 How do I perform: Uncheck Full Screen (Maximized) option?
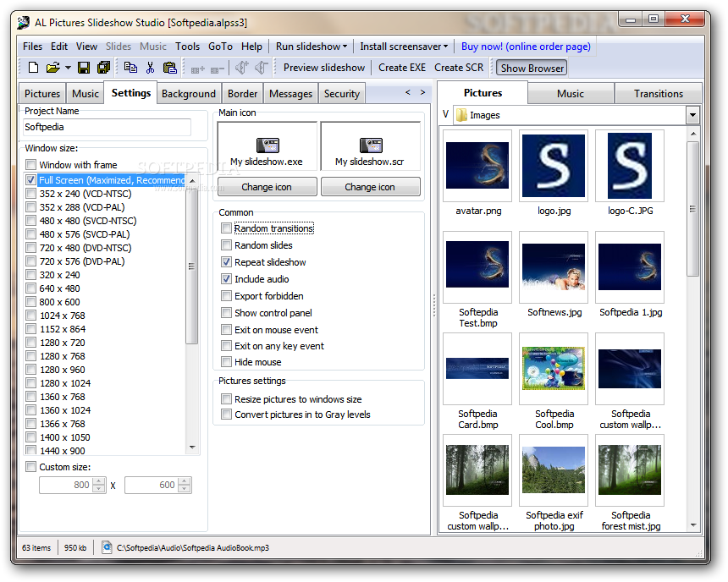pos(30,180)
